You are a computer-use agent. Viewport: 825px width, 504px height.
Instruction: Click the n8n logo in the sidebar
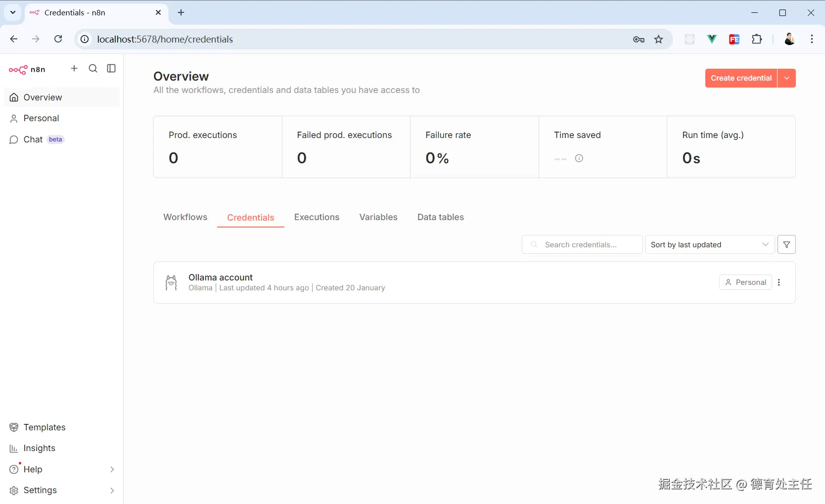point(27,69)
